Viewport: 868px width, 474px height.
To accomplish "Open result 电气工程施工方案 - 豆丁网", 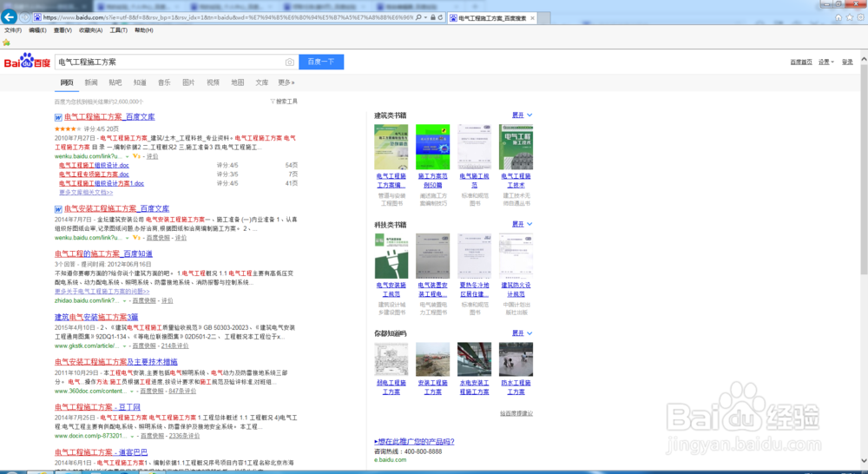I will 97,407.
